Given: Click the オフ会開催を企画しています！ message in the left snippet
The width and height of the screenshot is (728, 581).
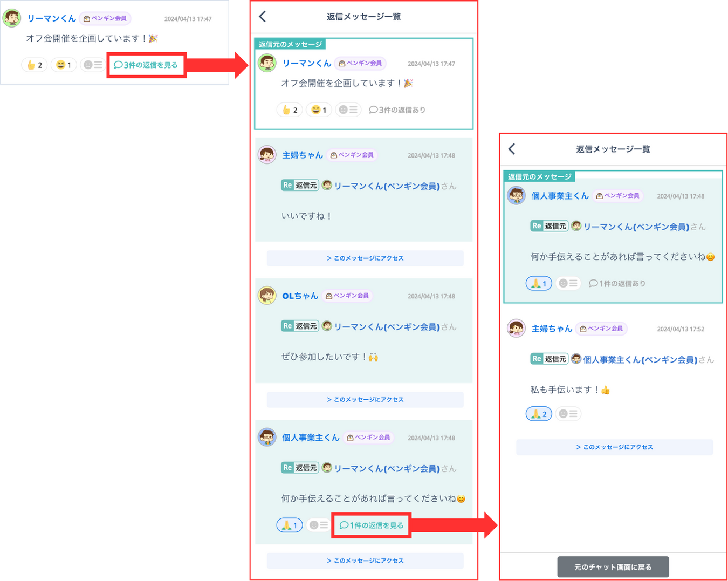Looking at the screenshot, I should (92, 38).
